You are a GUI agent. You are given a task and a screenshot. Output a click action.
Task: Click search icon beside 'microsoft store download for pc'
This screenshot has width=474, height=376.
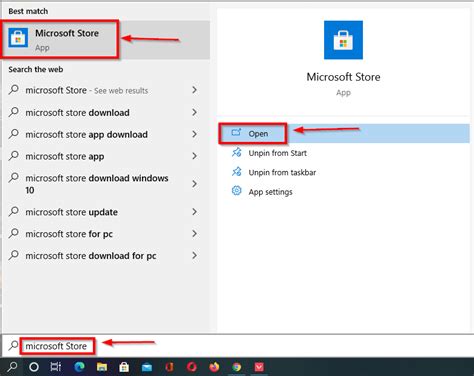click(13, 255)
